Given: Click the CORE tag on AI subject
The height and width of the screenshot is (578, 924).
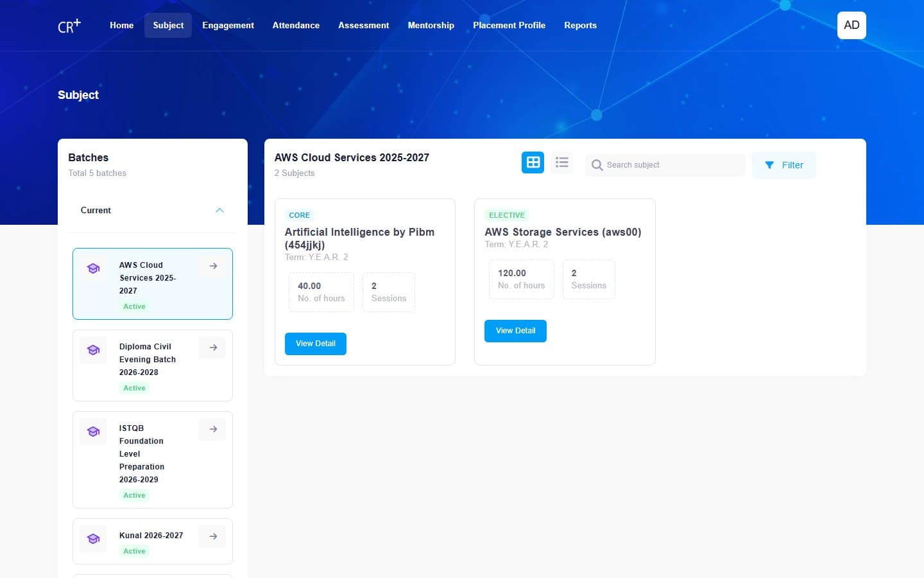Looking at the screenshot, I should coord(299,215).
